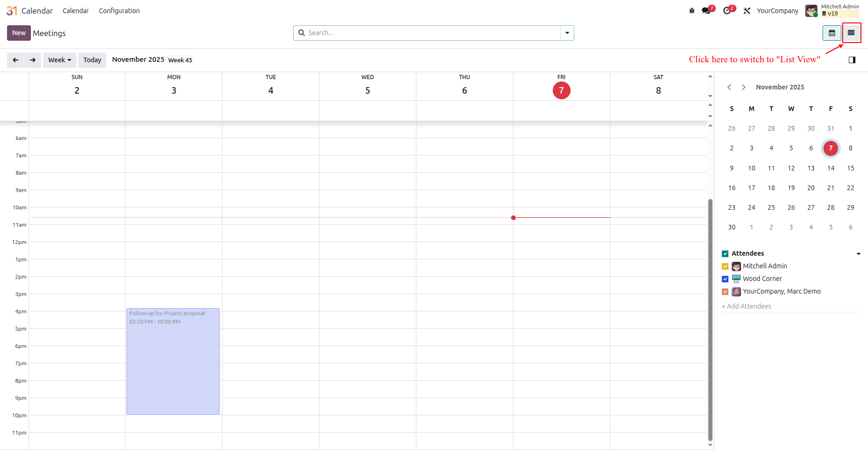Switch to calendar view icon

click(x=832, y=33)
